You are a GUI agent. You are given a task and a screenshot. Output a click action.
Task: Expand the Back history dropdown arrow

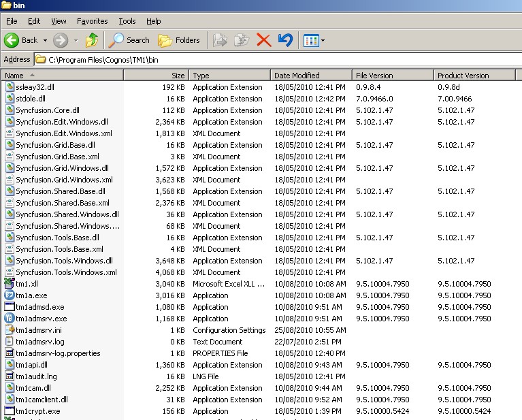click(x=46, y=41)
